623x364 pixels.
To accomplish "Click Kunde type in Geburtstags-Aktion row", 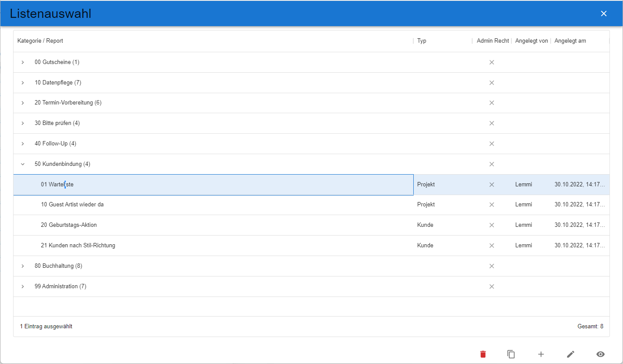I will 425,225.
